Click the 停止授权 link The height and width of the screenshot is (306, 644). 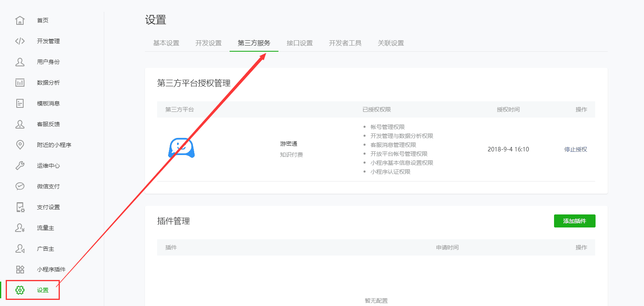pos(576,149)
